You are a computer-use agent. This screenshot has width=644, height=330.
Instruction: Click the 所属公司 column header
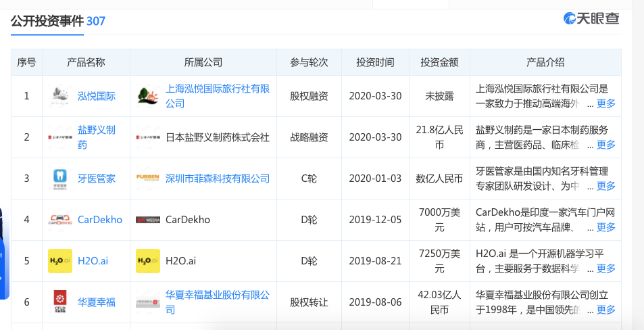click(x=203, y=62)
